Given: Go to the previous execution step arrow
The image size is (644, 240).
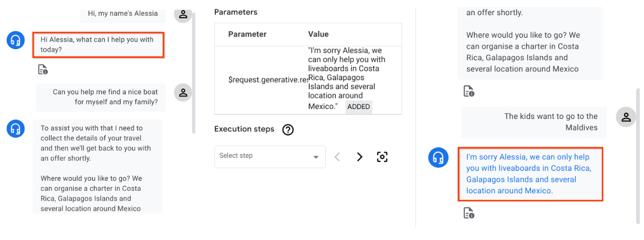Looking at the screenshot, I should point(337,157).
